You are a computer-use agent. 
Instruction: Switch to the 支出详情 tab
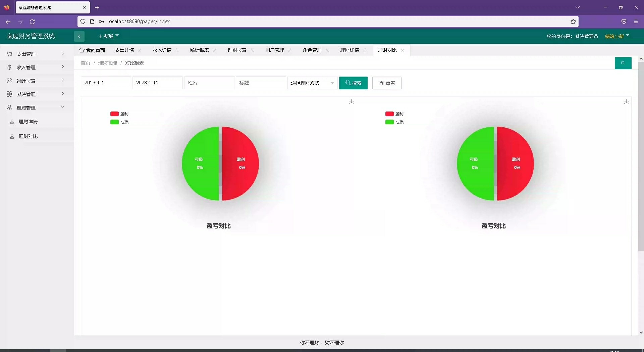[124, 50]
